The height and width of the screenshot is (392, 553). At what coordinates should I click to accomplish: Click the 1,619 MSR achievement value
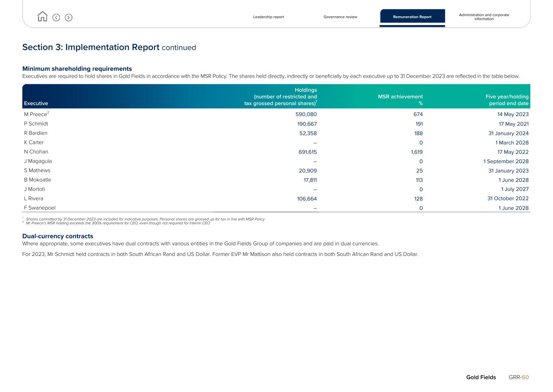click(416, 152)
